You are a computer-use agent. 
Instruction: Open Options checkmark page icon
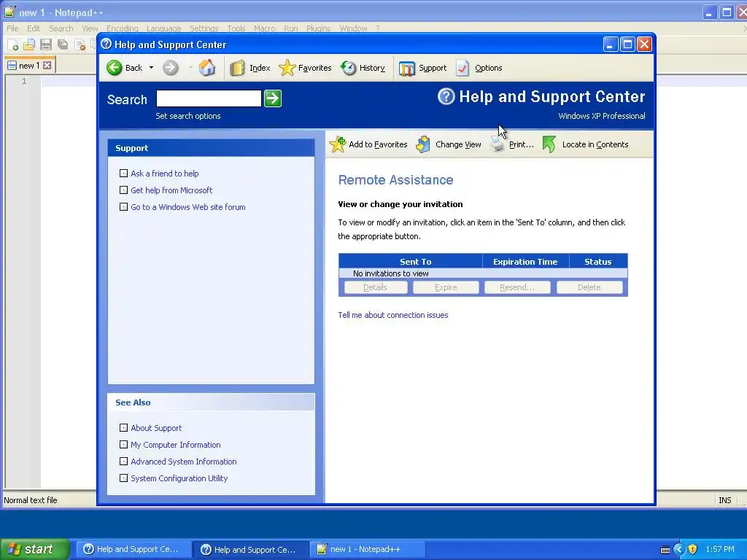462,68
